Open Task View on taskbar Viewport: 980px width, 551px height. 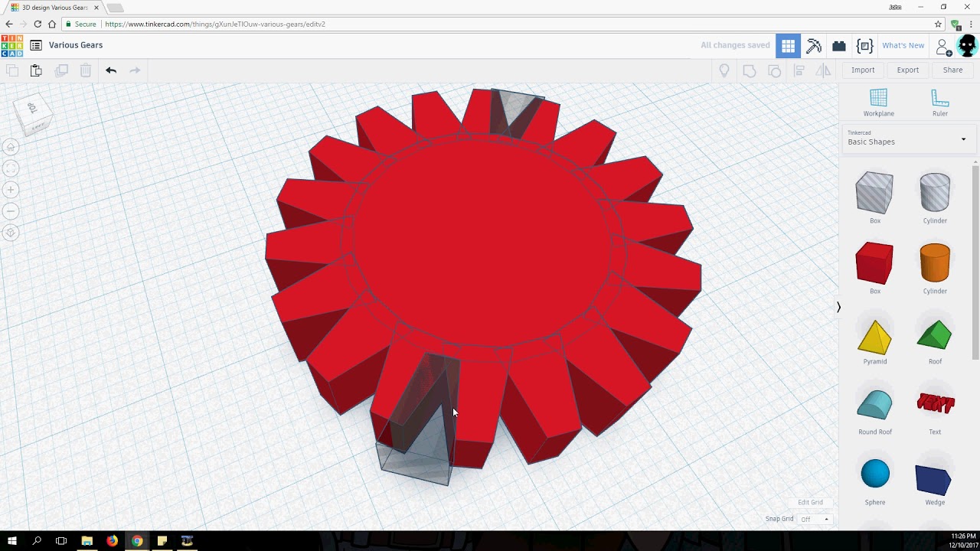pyautogui.click(x=61, y=541)
